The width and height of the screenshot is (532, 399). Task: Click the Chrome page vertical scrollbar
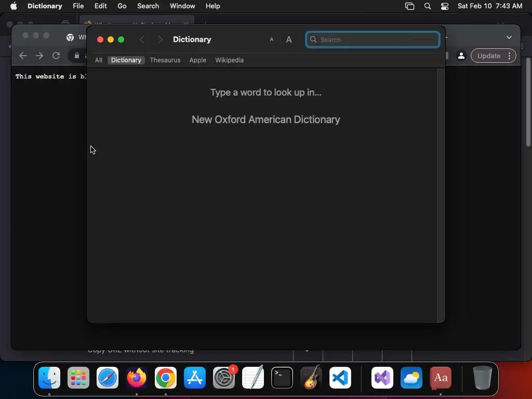tap(528, 102)
